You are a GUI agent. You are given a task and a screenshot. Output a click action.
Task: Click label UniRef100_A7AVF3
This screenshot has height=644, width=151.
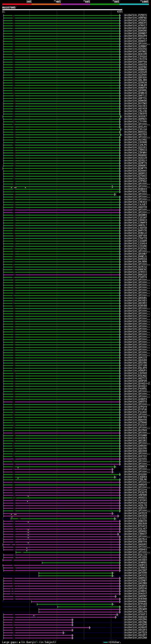coord(135,614)
